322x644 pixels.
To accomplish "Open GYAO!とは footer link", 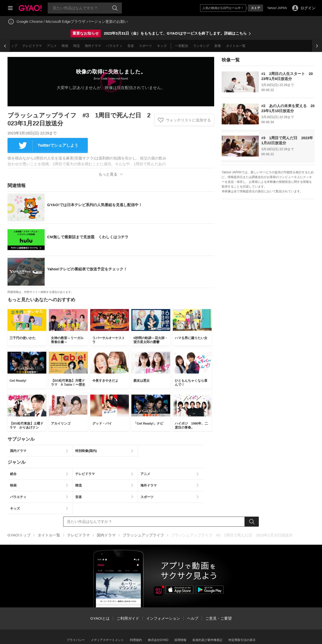I will (x=100, y=618).
